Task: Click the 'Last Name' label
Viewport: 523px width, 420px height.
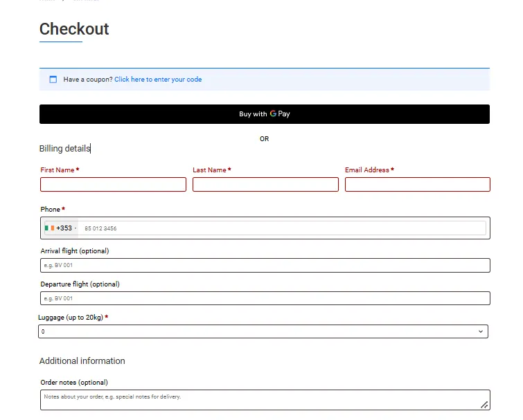Action: 209,170
